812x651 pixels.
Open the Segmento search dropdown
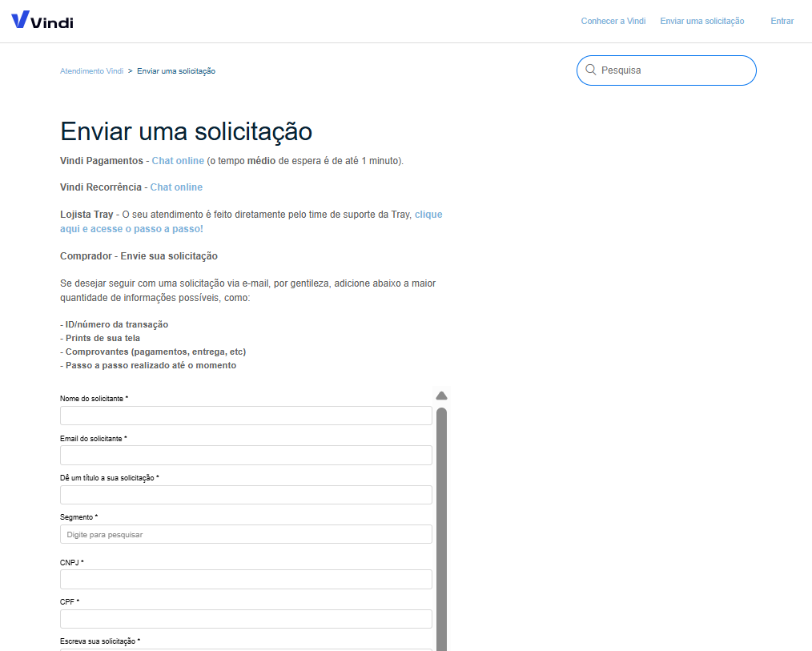(246, 534)
